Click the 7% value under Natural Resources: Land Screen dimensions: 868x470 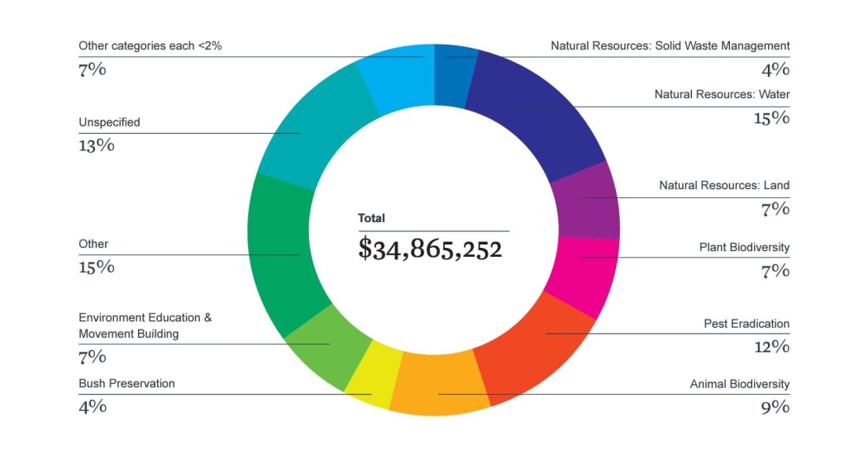pyautogui.click(x=775, y=209)
